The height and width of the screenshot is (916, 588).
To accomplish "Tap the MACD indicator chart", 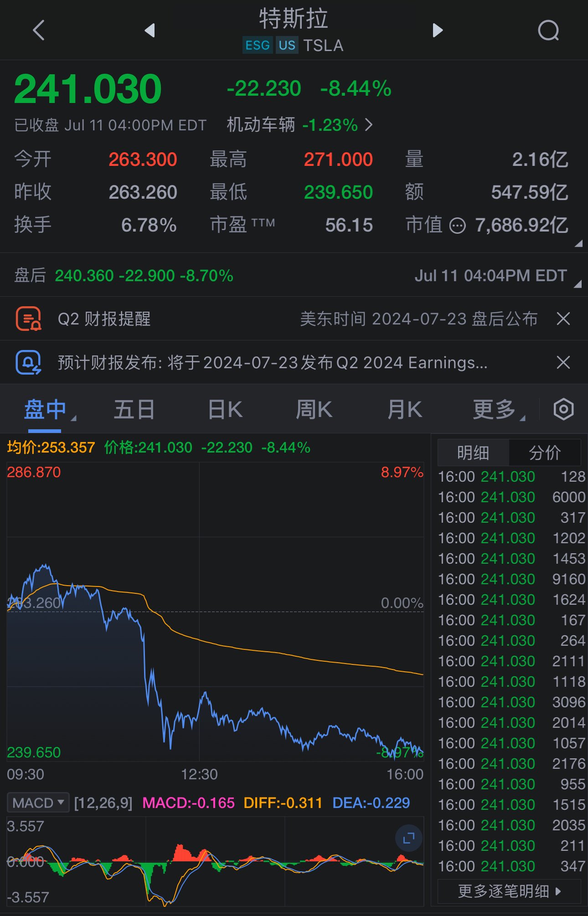I will (215, 861).
